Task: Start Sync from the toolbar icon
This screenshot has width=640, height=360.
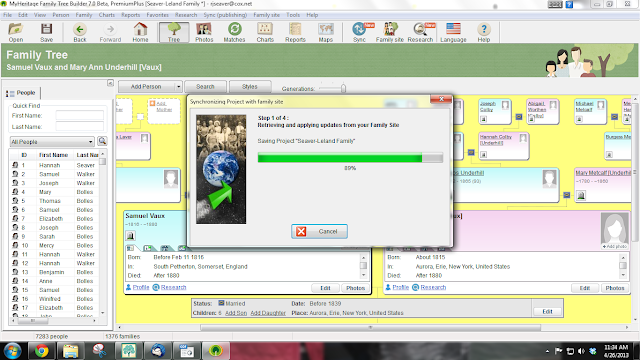Action: pos(359,32)
